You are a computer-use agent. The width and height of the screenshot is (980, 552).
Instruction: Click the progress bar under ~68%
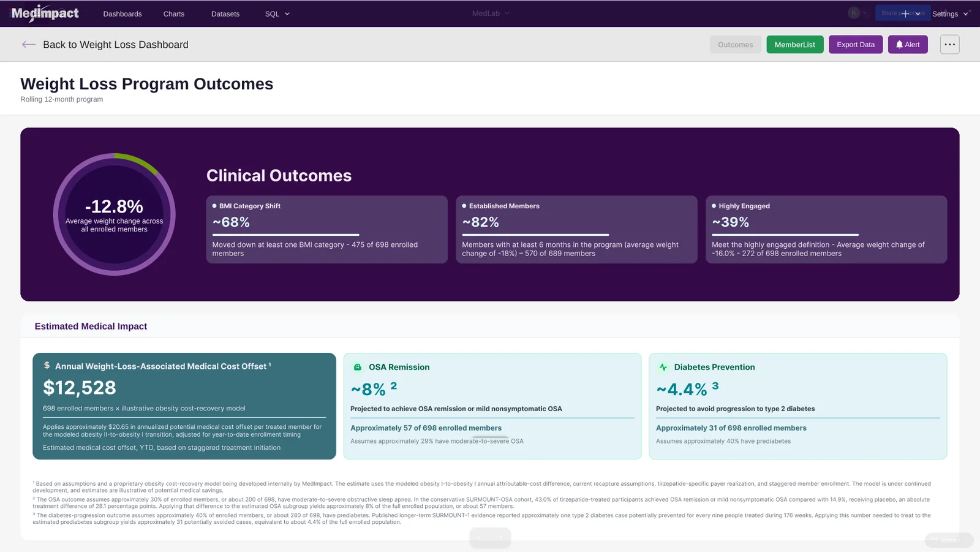click(286, 235)
